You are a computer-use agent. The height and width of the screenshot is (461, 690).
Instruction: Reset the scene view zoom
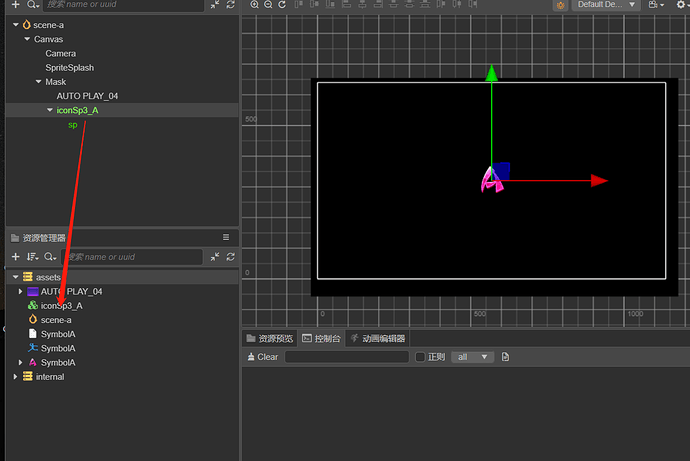pyautogui.click(x=282, y=4)
